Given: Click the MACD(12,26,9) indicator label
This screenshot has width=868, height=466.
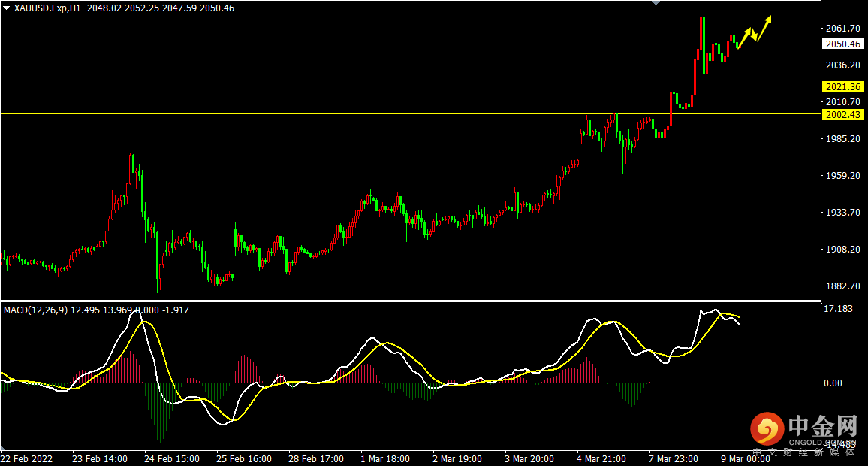Looking at the screenshot, I should 36,310.
